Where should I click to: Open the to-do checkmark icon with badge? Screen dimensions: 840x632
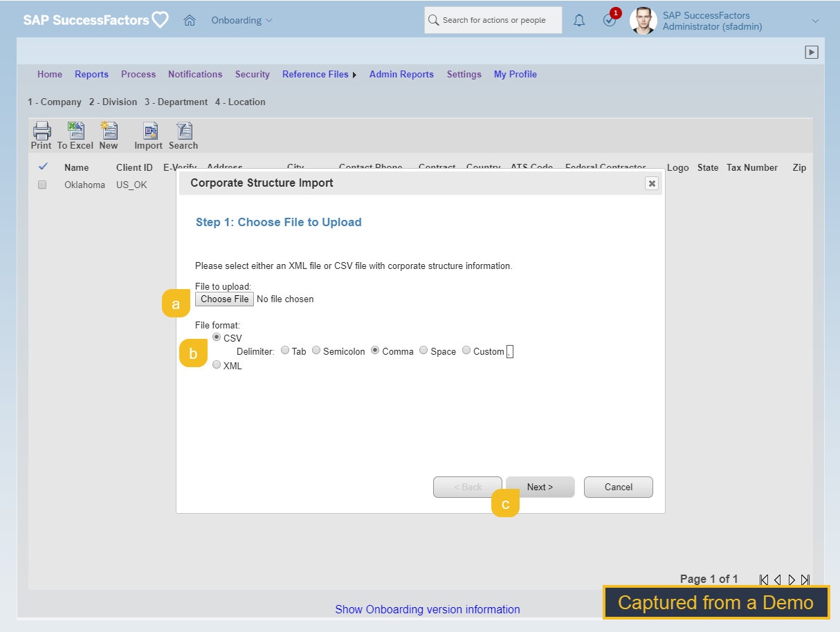610,20
